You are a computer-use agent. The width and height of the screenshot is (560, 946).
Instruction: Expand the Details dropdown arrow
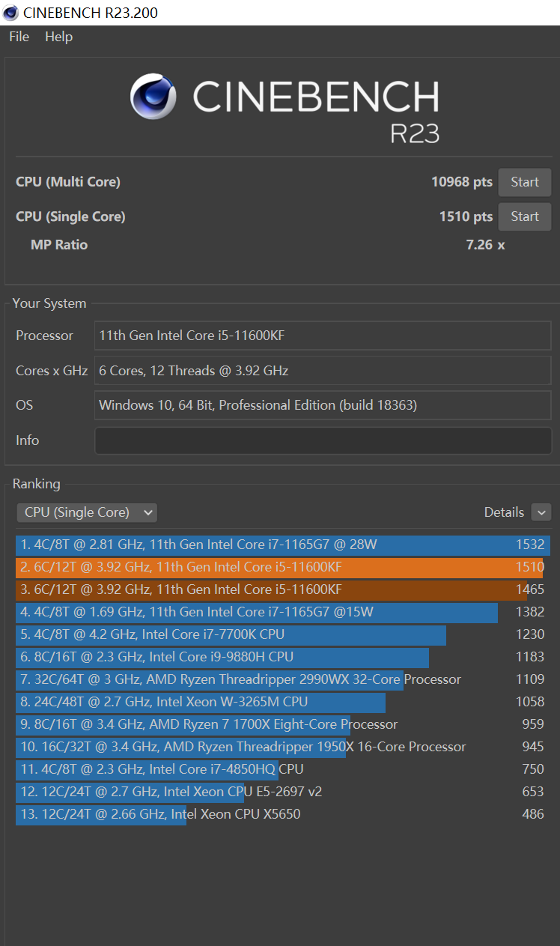541,512
